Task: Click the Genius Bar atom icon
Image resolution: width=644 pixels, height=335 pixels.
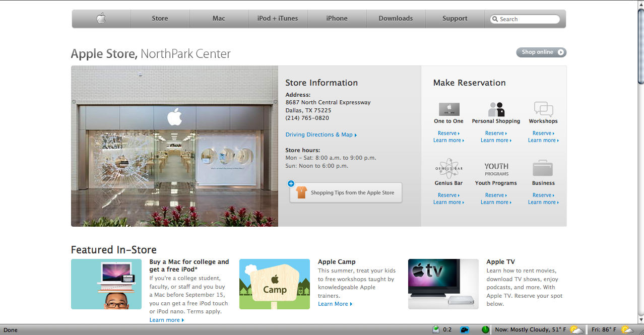Action: click(x=449, y=169)
